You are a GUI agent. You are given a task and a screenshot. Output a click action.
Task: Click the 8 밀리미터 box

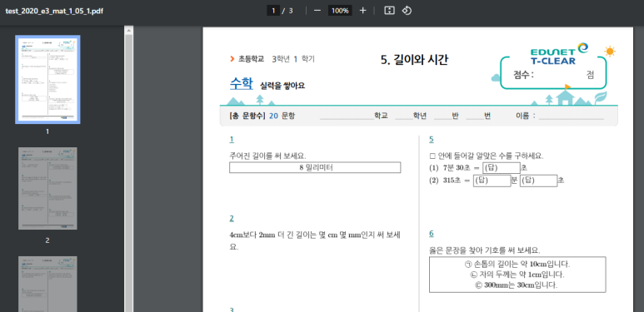tap(315, 168)
